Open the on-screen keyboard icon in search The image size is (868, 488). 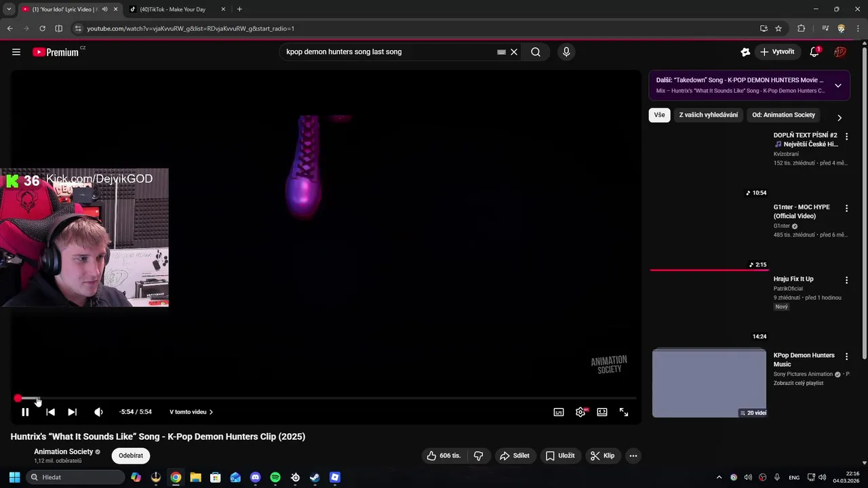tap(501, 52)
